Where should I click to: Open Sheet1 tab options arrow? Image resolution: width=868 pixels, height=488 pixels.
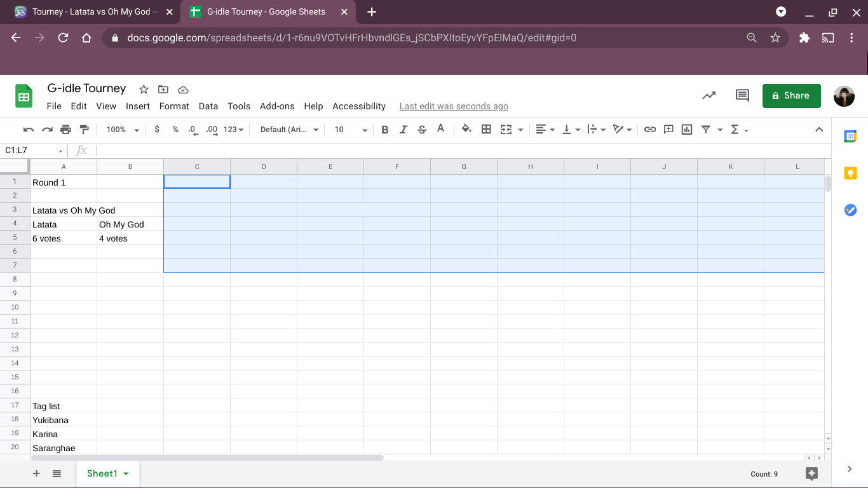point(126,474)
